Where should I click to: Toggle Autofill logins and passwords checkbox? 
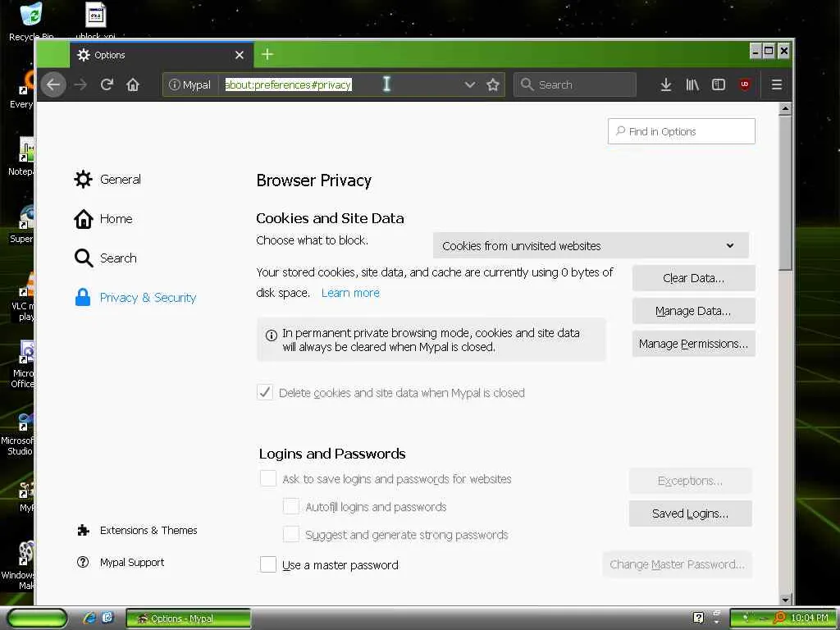pos(291,506)
